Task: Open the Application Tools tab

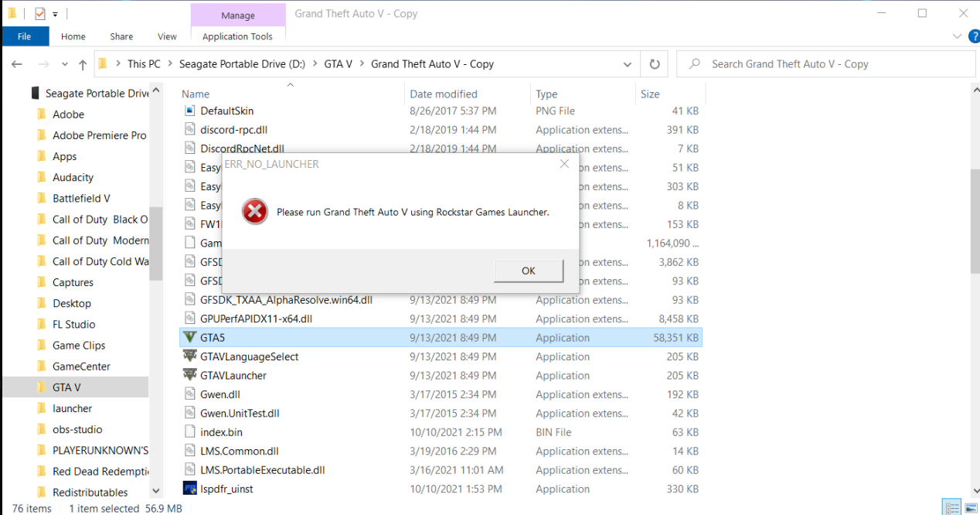Action: click(237, 36)
